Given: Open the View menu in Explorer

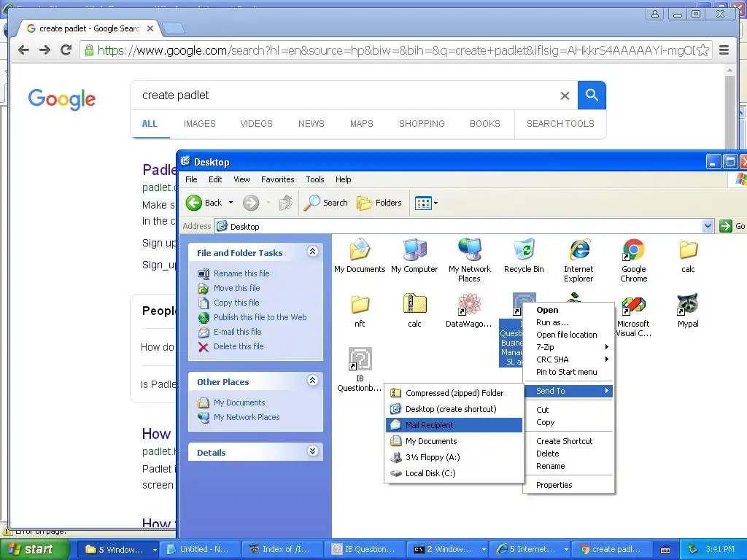Looking at the screenshot, I should point(241,179).
